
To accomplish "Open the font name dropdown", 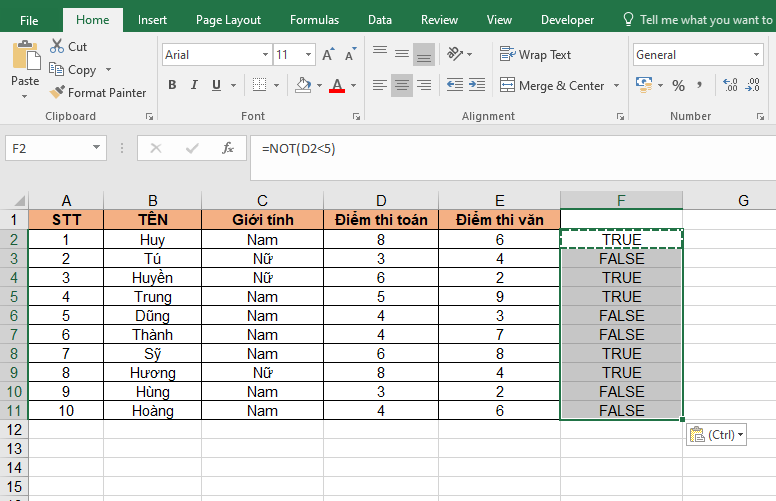I will click(265, 55).
